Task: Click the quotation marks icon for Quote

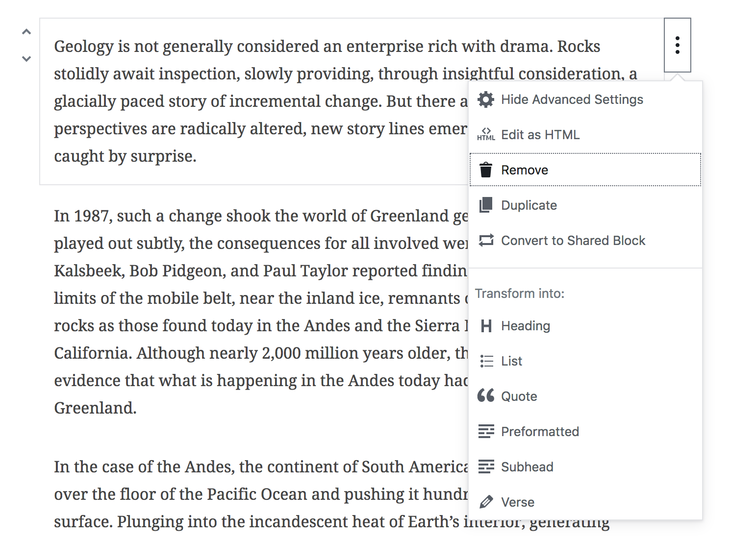Action: tap(486, 396)
